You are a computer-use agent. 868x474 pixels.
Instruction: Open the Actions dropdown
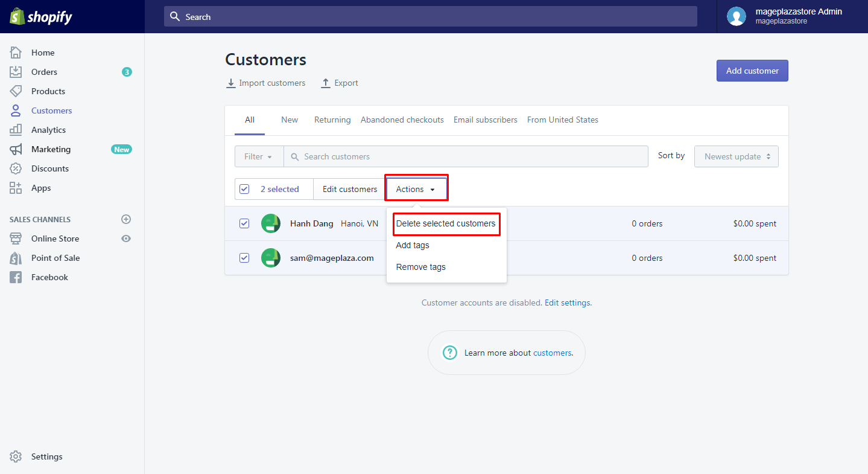point(416,189)
